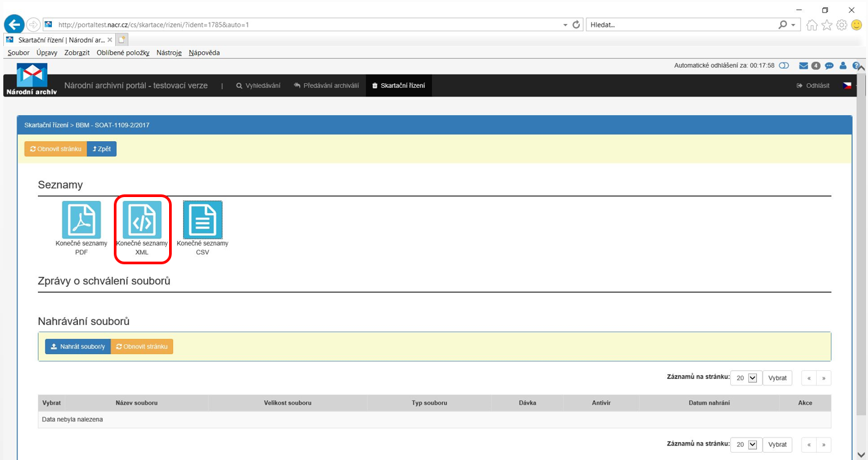This screenshot has width=868, height=460.
Task: Open the Zobrazit menu
Action: click(x=77, y=53)
